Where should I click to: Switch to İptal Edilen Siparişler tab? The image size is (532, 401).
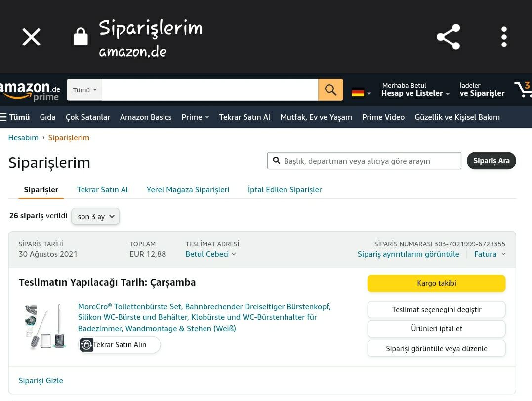click(285, 190)
